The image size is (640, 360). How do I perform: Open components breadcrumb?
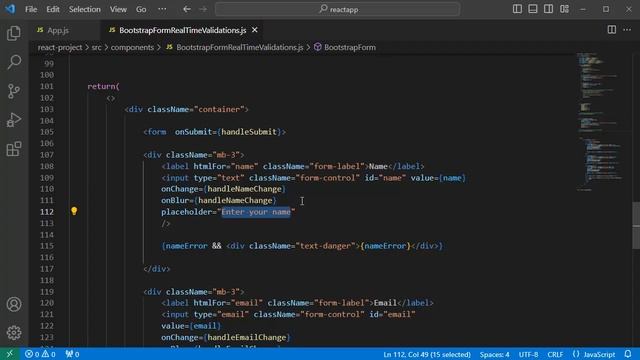(132, 47)
